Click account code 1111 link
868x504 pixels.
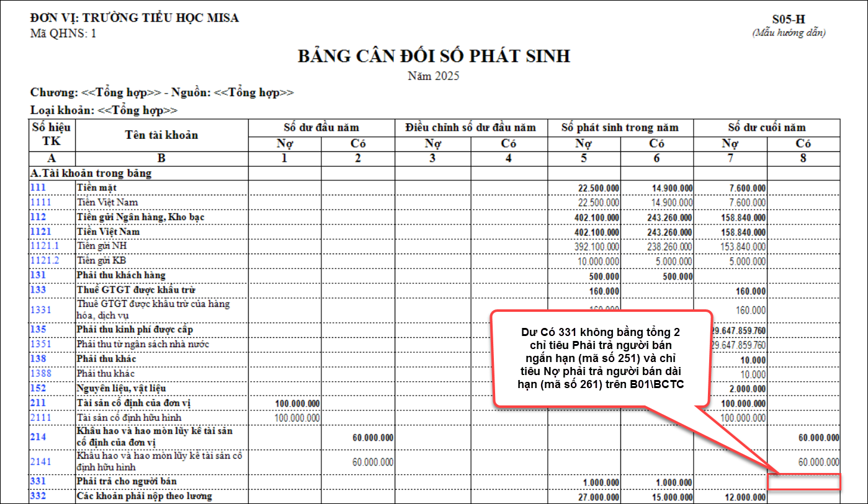pyautogui.click(x=40, y=202)
